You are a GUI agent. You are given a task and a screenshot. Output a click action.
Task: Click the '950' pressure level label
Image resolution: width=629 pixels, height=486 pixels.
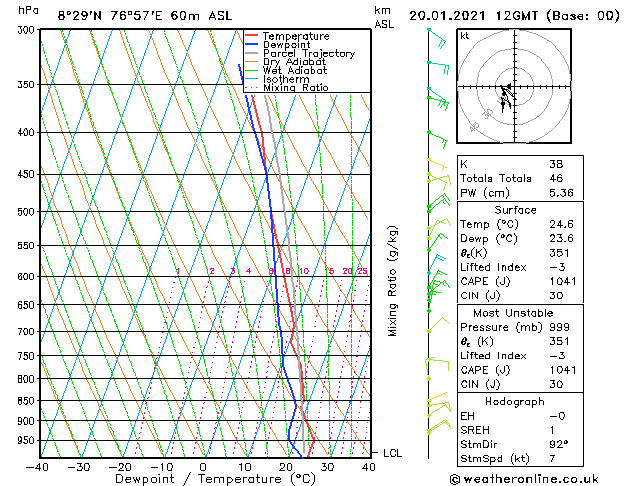click(28, 440)
